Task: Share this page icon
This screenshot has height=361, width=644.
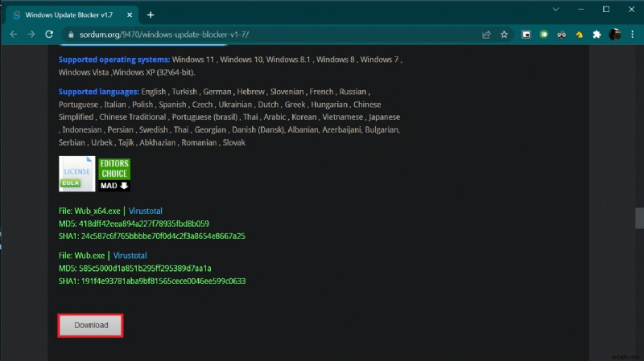Action: click(486, 35)
